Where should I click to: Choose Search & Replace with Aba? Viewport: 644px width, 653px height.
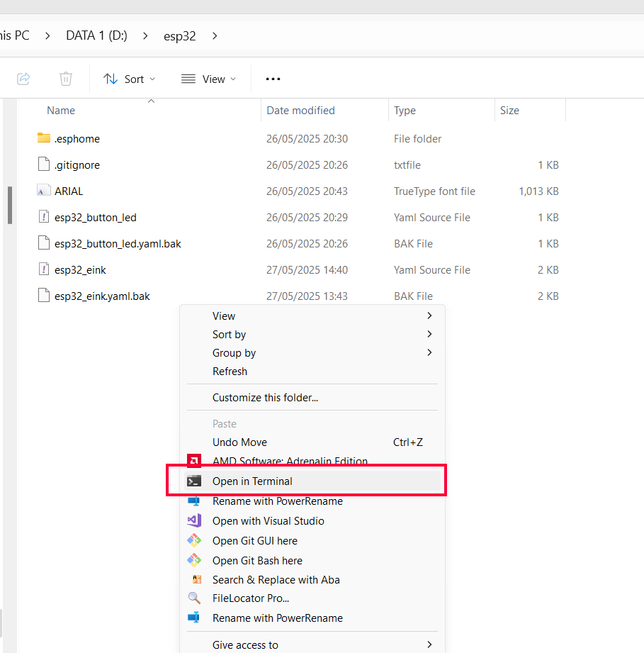click(x=312, y=579)
